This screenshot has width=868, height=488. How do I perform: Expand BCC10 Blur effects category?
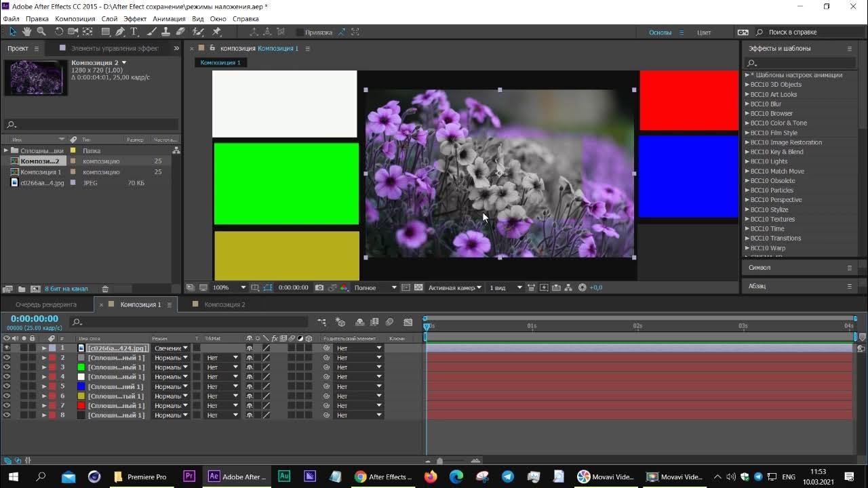[747, 104]
